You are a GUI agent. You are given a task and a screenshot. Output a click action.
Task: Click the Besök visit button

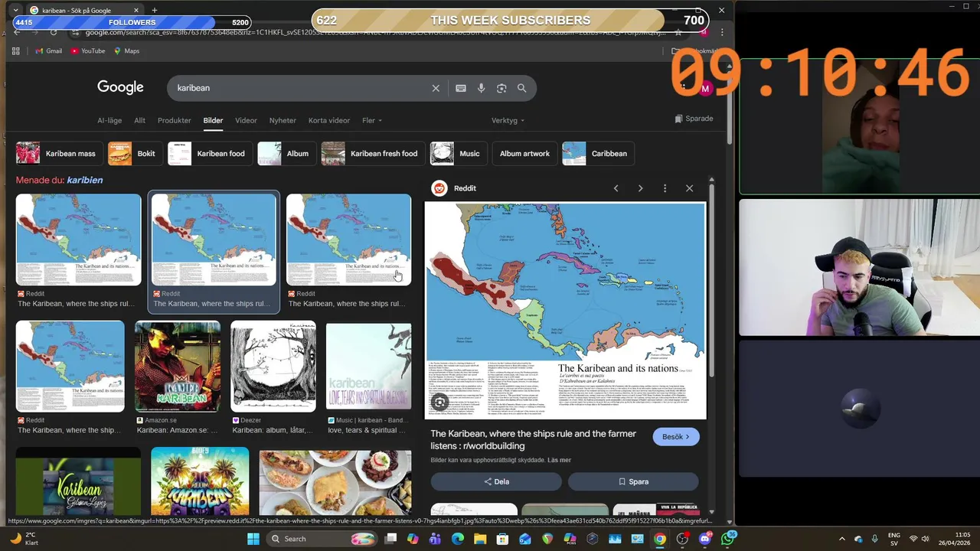[x=675, y=437]
